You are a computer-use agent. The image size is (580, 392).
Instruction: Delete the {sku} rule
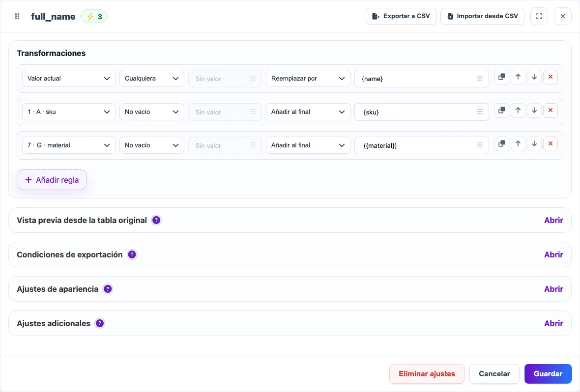[x=551, y=110]
